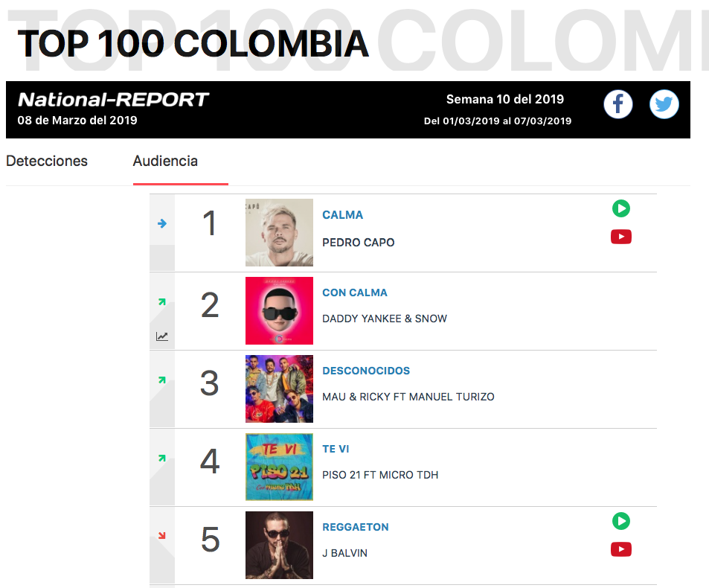Viewport: 709px width, 588px height.
Task: Open the TE VI song link
Action: point(336,449)
